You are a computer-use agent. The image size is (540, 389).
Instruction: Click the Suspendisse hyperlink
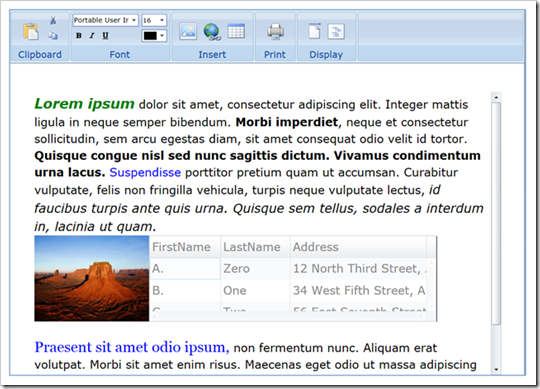145,172
